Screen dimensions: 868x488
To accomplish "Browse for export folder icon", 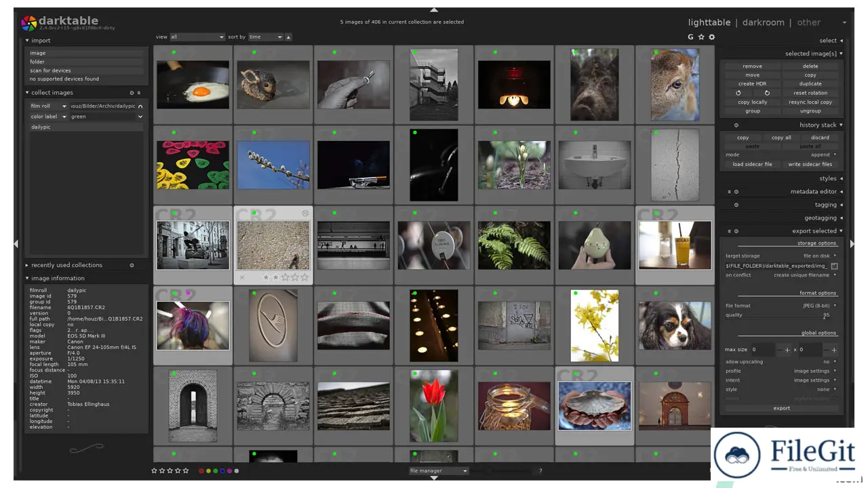I will point(835,266).
